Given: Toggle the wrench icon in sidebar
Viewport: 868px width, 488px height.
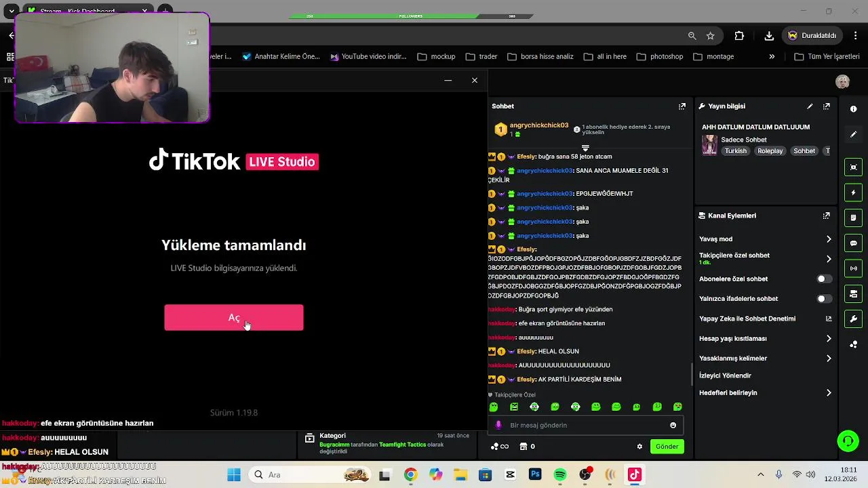Looking at the screenshot, I should 853,319.
